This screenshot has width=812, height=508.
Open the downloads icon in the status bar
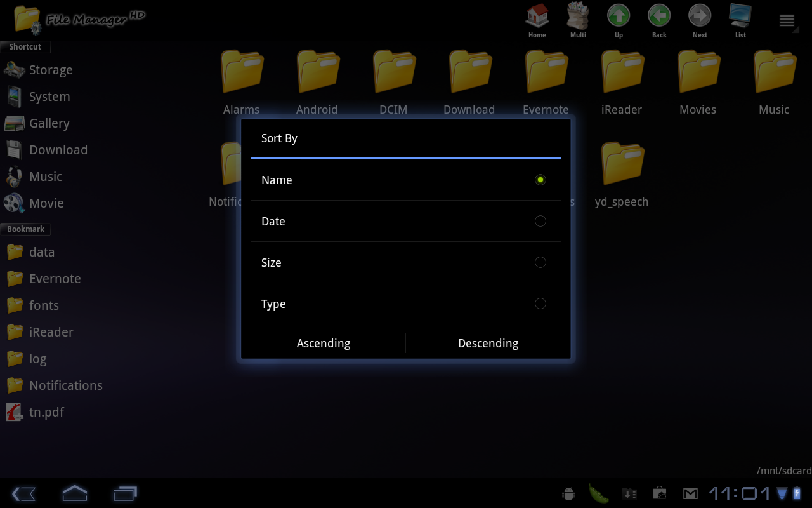(629, 493)
